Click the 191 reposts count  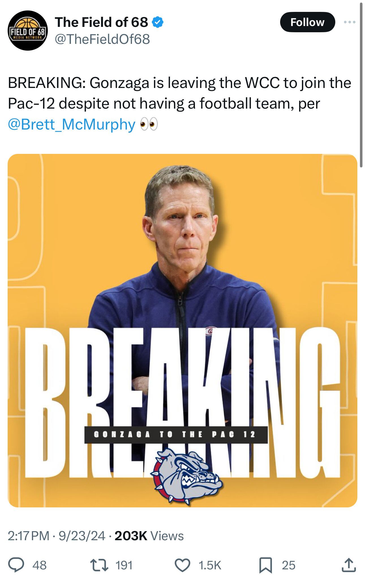124,565
